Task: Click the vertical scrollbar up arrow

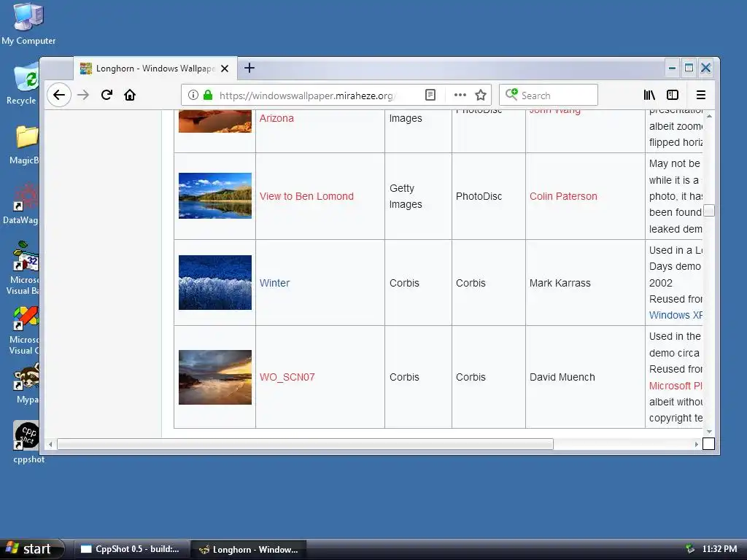Action: pyautogui.click(x=709, y=116)
